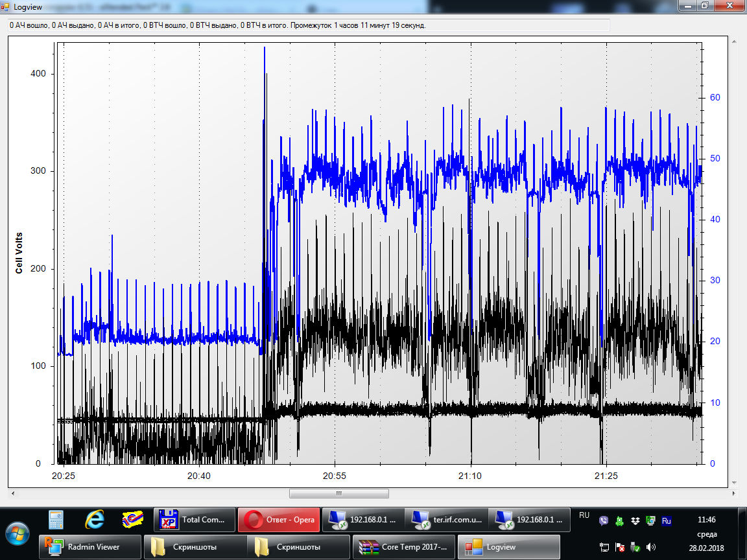
Task: Switch to the Radmin Viewer window
Action: coord(89,547)
